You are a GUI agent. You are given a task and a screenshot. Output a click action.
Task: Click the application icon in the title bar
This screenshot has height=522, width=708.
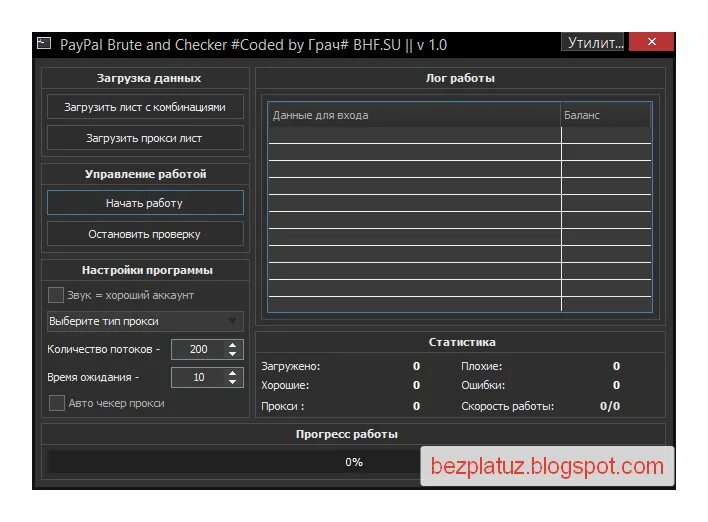[44, 43]
